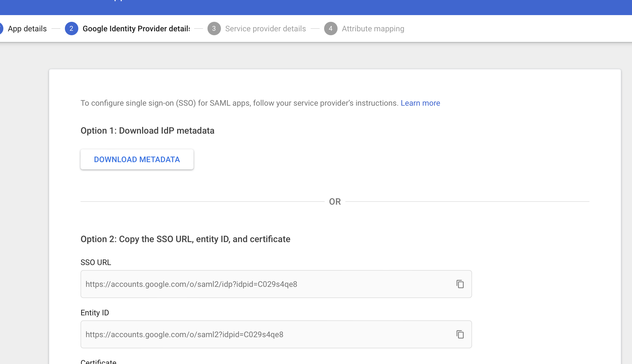Viewport: 632px width, 364px height.
Task: Click the blue step 2 numbered circle
Action: [71, 29]
